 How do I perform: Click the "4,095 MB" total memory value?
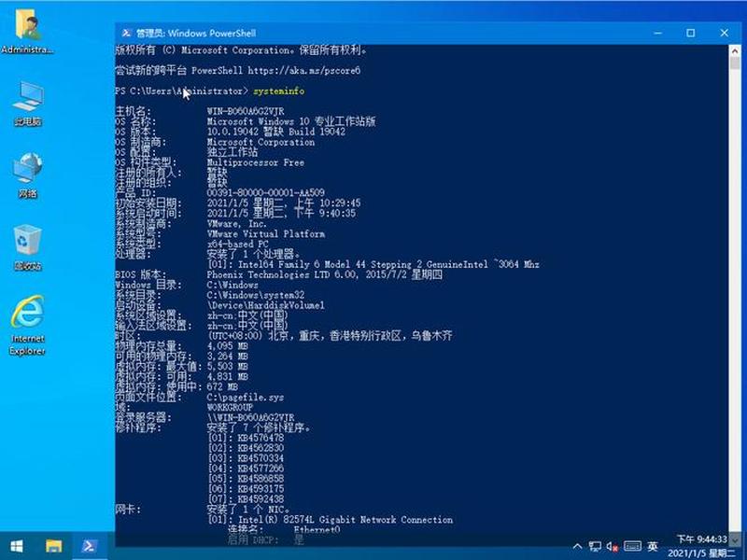[228, 346]
